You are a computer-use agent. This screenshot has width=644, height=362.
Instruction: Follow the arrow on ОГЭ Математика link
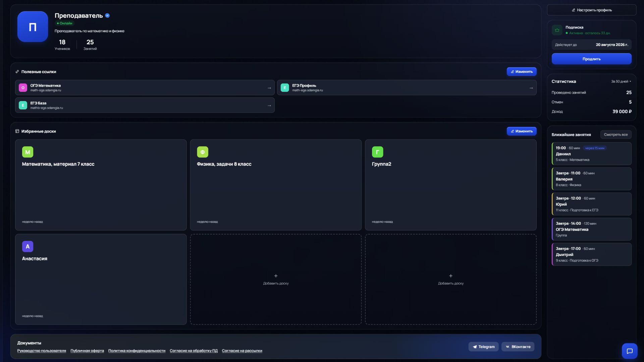(x=269, y=88)
